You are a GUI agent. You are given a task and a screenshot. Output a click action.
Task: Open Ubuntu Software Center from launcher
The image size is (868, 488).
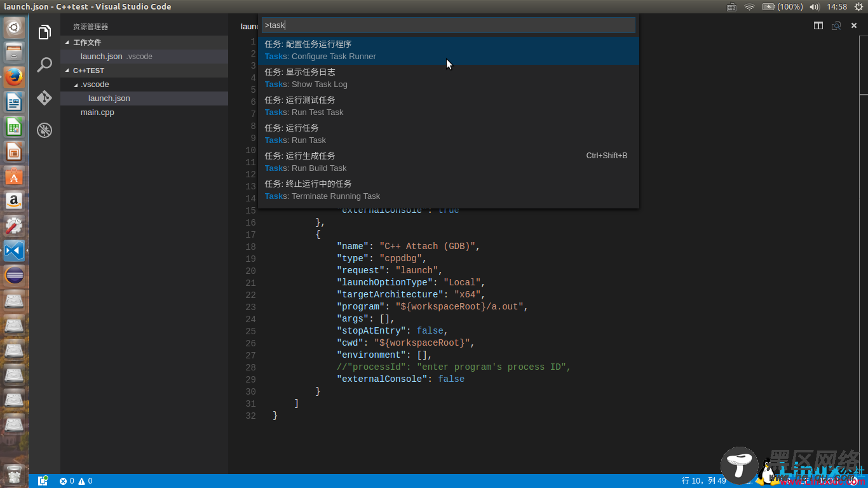coord(14,176)
